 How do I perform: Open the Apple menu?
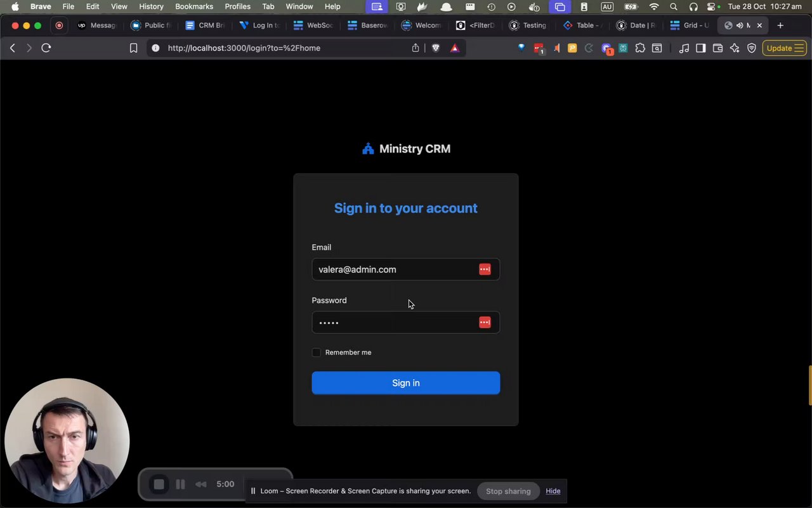point(15,6)
